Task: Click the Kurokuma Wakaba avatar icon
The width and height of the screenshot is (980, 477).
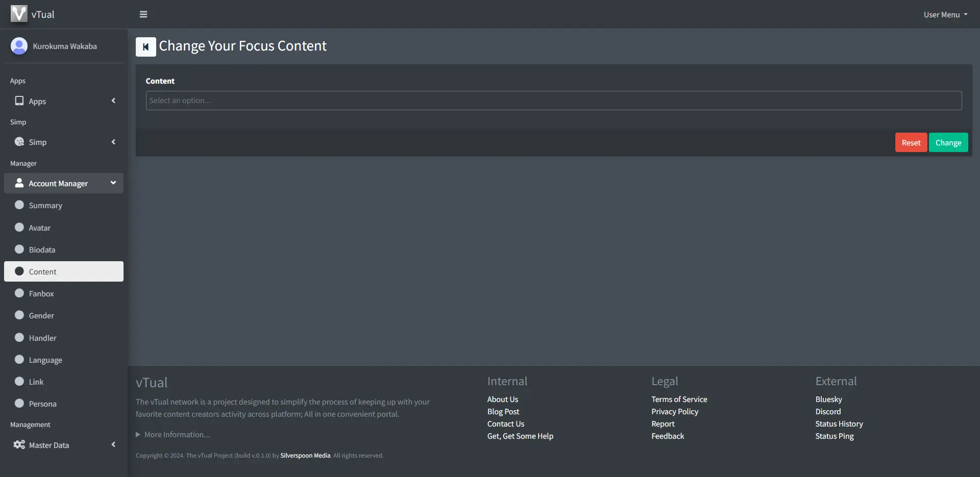Action: [19, 46]
